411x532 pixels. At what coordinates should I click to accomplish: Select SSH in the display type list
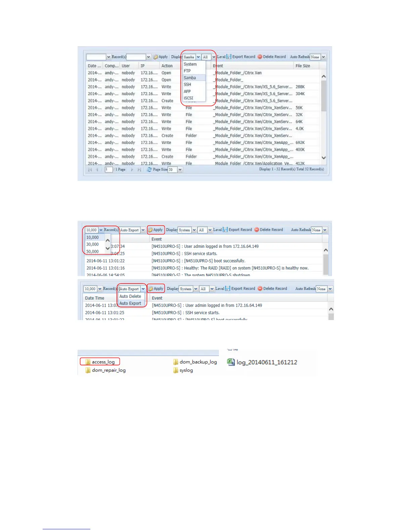pyautogui.click(x=194, y=85)
